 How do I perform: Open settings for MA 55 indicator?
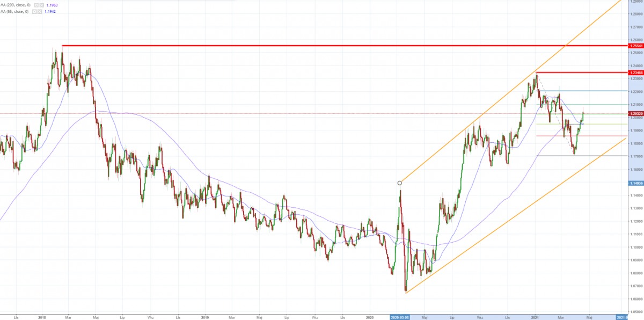34,11
